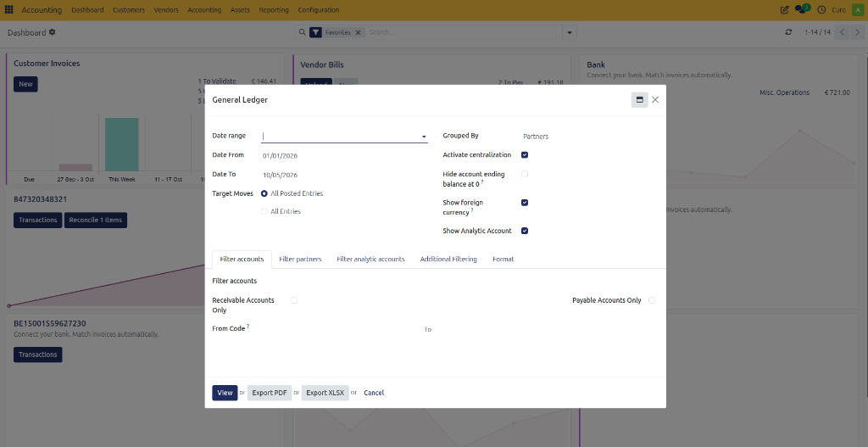868x447 pixels.
Task: Open the Date To field
Action: point(344,175)
